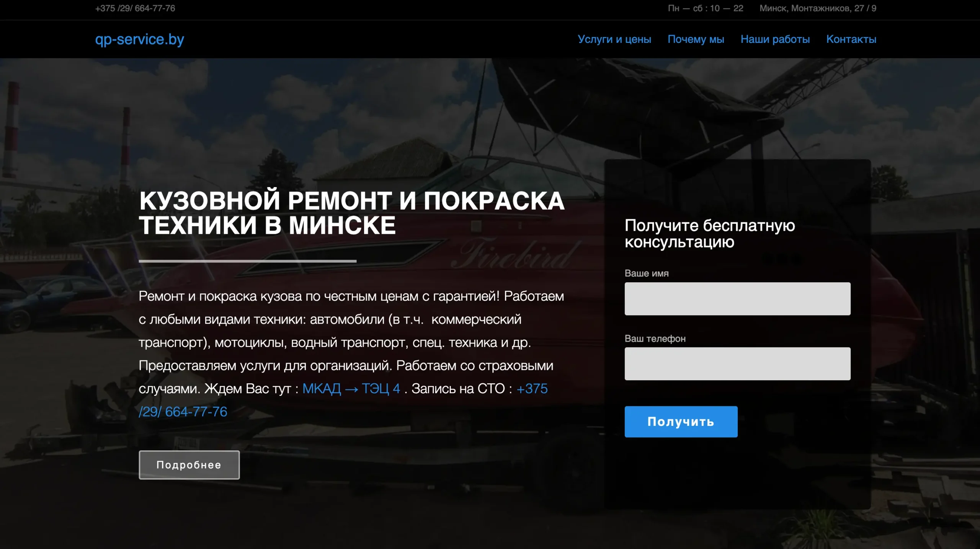Click the Минск, Монтажников, 27 / 9 address
Viewport: 980px width, 549px height.
pyautogui.click(x=818, y=8)
